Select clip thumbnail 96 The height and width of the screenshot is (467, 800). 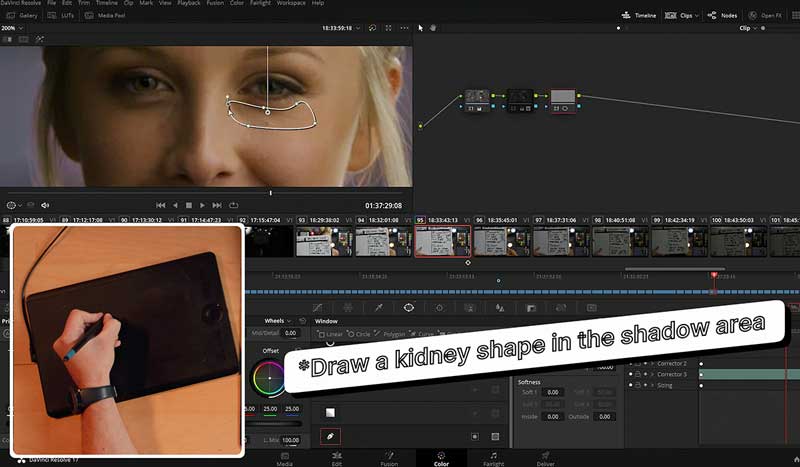point(502,241)
